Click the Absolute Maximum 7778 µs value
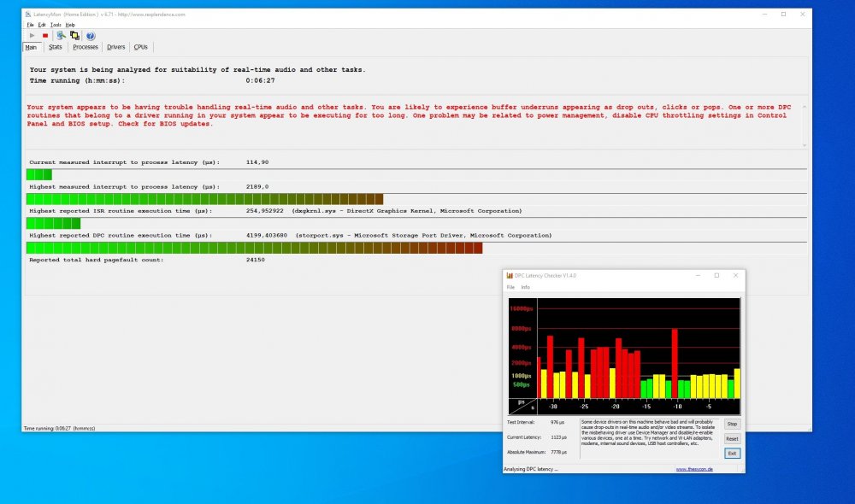The width and height of the screenshot is (855, 504). point(558,452)
